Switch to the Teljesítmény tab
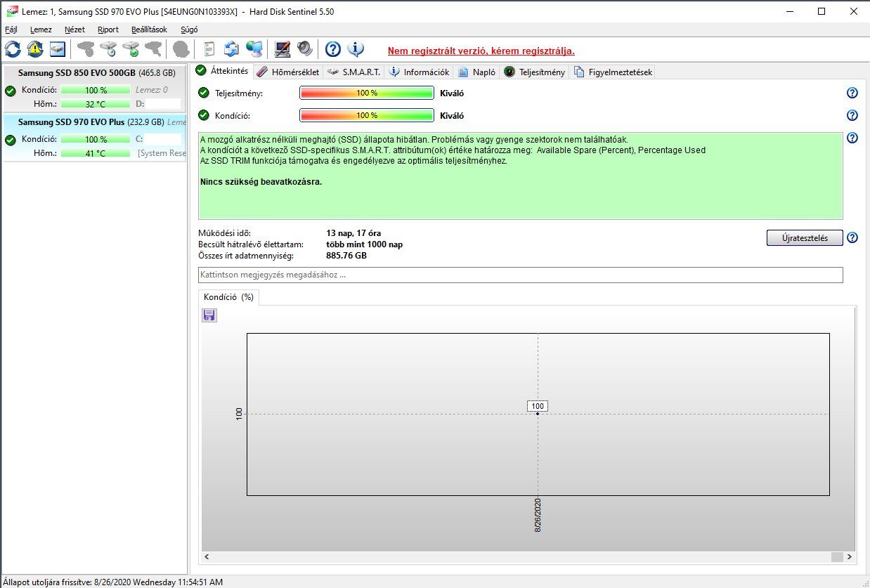Image resolution: width=870 pixels, height=588 pixels. pos(534,72)
